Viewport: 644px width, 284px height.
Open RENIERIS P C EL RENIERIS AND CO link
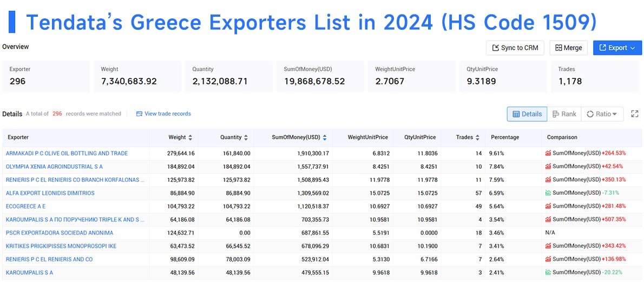click(x=49, y=259)
